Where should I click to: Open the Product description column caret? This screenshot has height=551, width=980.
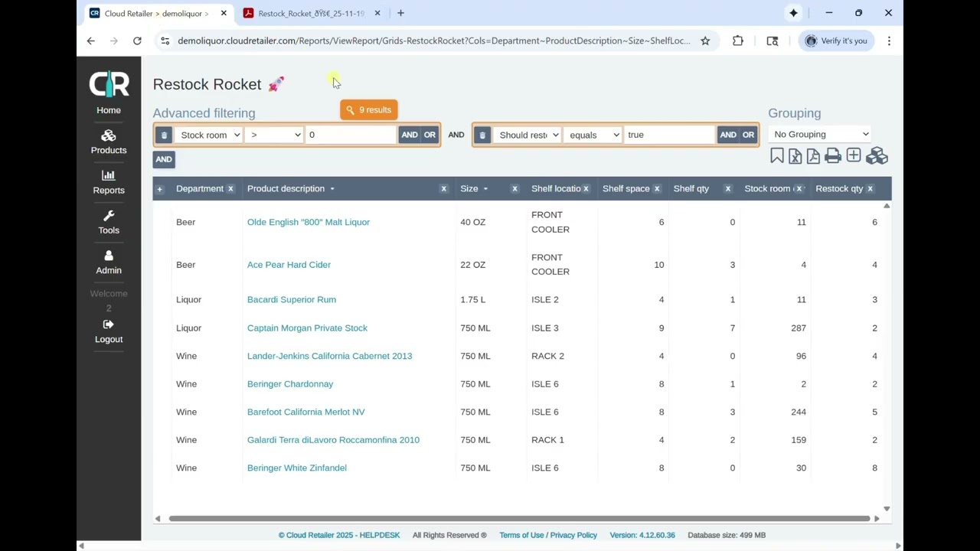(332, 189)
